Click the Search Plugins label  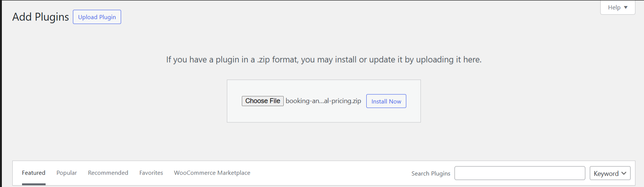pos(431,174)
